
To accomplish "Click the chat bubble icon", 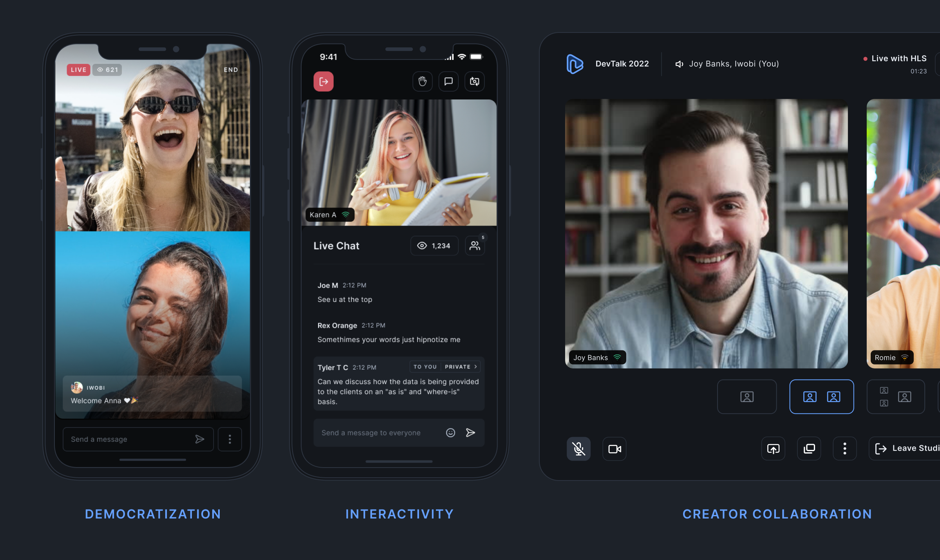I will pos(448,81).
